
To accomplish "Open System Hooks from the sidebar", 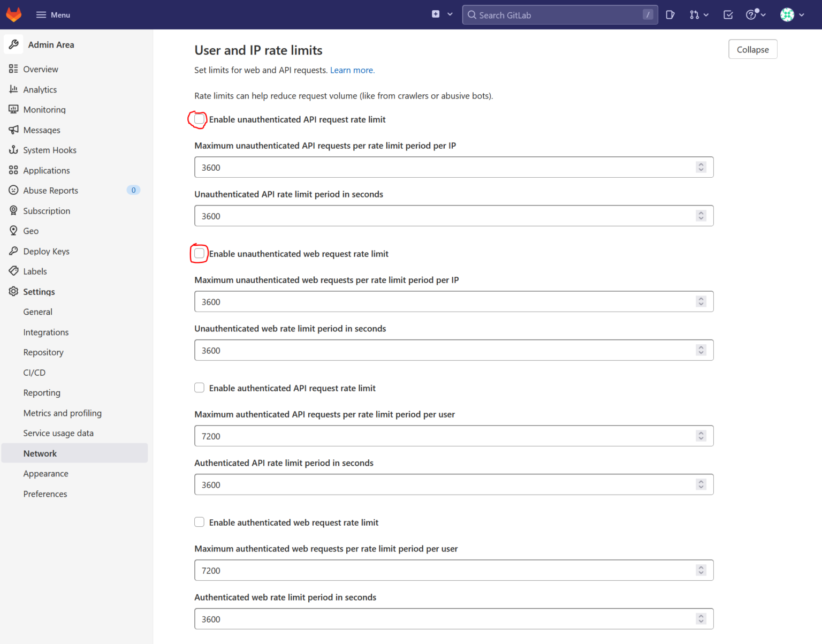I will click(x=50, y=150).
